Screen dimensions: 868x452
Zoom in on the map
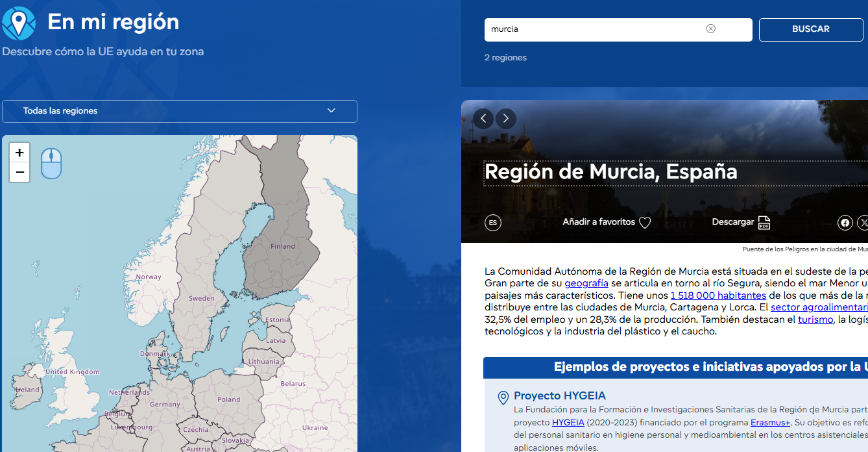19,153
